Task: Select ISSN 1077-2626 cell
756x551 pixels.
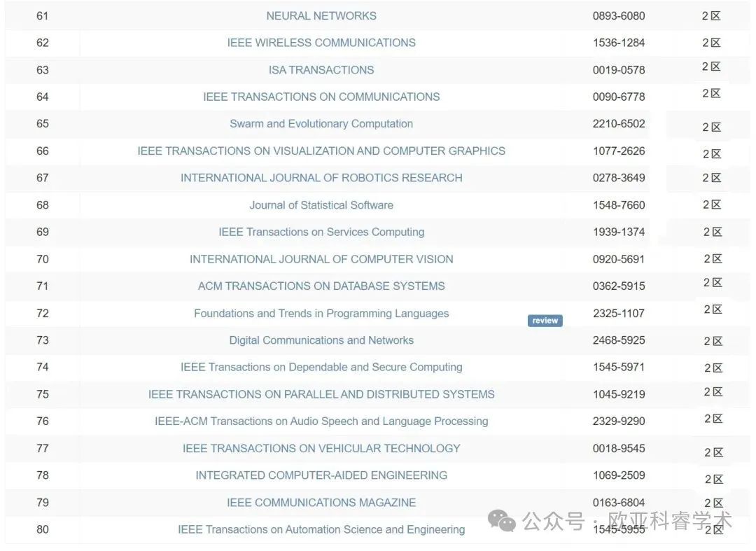Action: [x=619, y=151]
